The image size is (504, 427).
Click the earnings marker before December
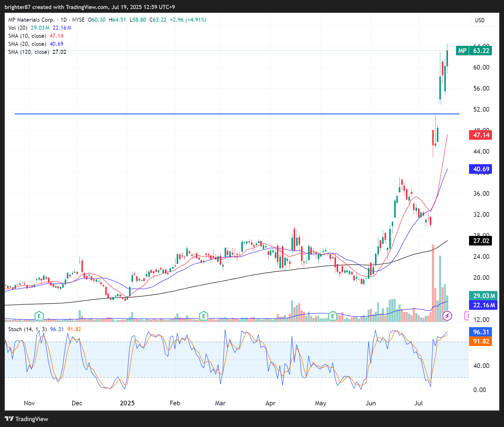pyautogui.click(x=39, y=316)
